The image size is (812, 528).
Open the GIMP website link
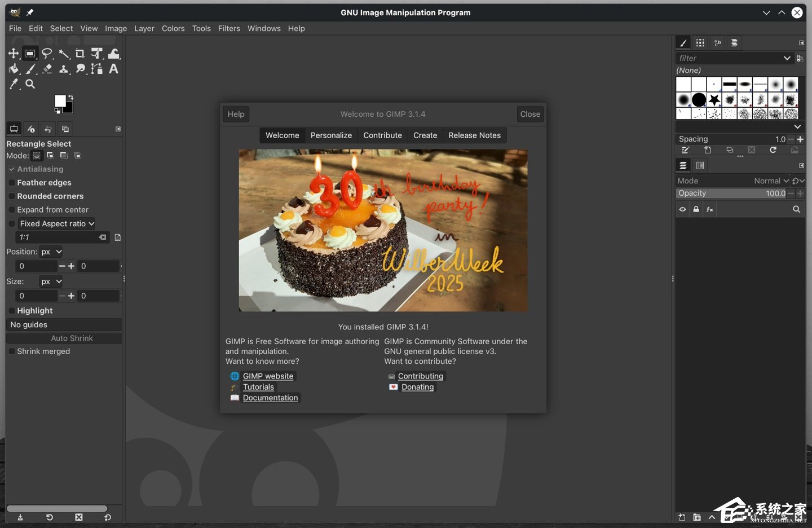pos(268,376)
